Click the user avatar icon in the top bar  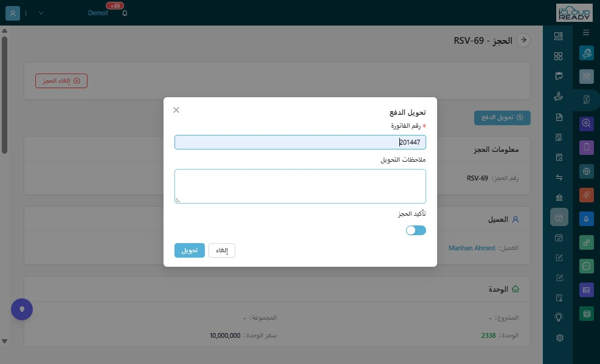[13, 13]
